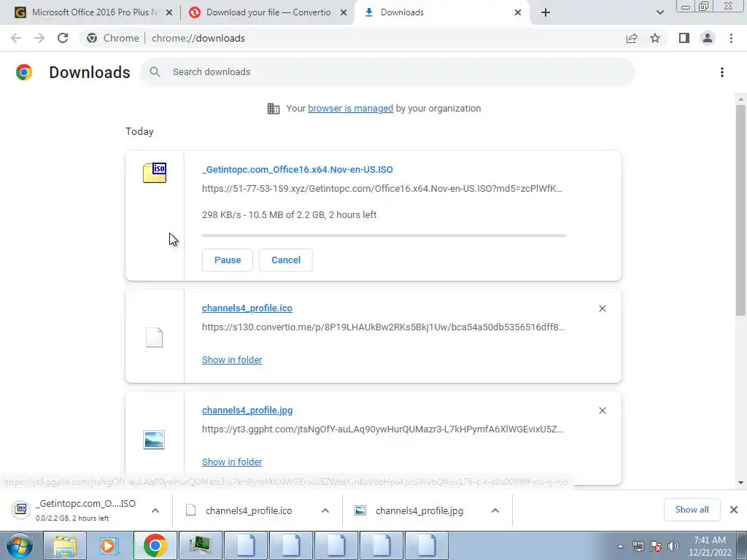The image size is (747, 560).
Task: Click the Chrome site info chip
Action: tap(115, 38)
